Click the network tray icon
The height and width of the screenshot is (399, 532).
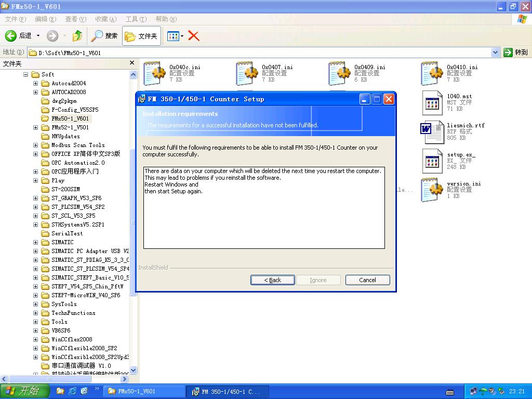coord(473,391)
